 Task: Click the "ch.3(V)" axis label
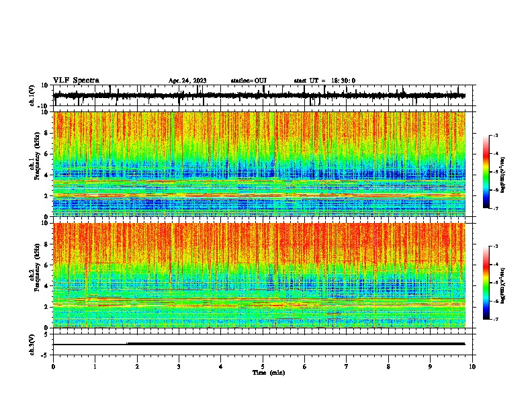click(32, 345)
